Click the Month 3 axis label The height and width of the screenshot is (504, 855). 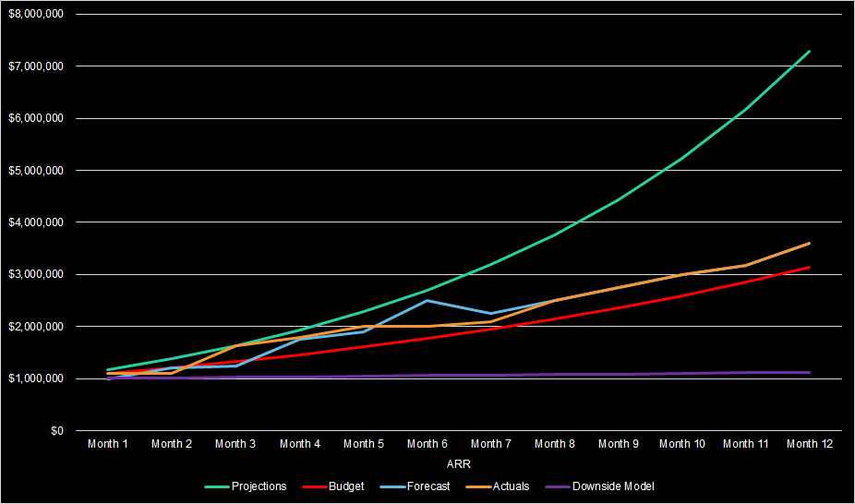(235, 444)
